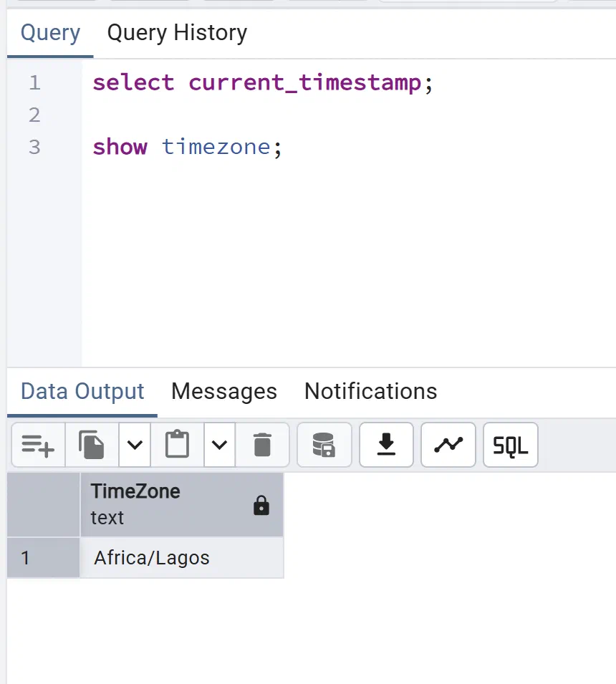The image size is (616, 684).
Task: Click the Save data changes database icon
Action: pyautogui.click(x=324, y=445)
